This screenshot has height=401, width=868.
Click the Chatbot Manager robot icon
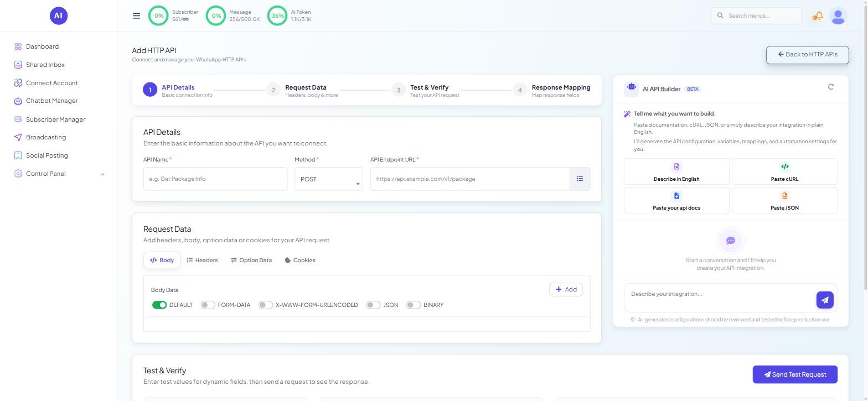point(18,101)
